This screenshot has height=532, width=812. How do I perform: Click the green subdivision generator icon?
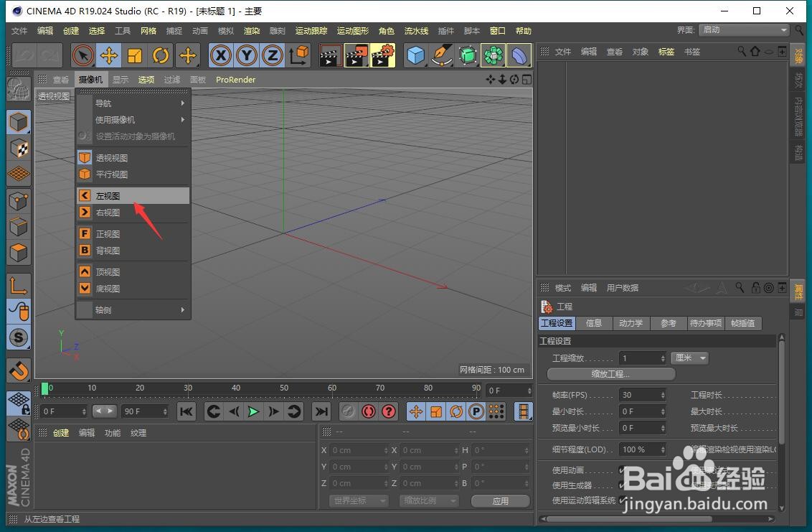(x=468, y=55)
